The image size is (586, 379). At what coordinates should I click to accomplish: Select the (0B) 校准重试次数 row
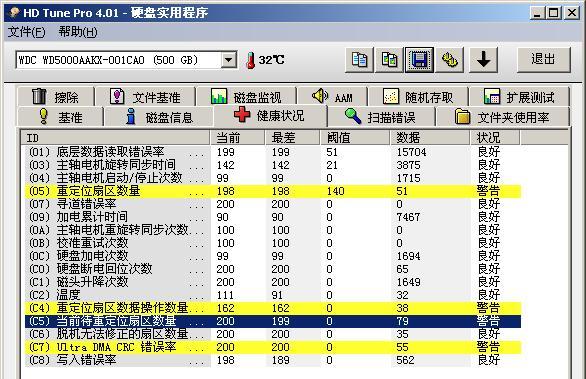273,243
